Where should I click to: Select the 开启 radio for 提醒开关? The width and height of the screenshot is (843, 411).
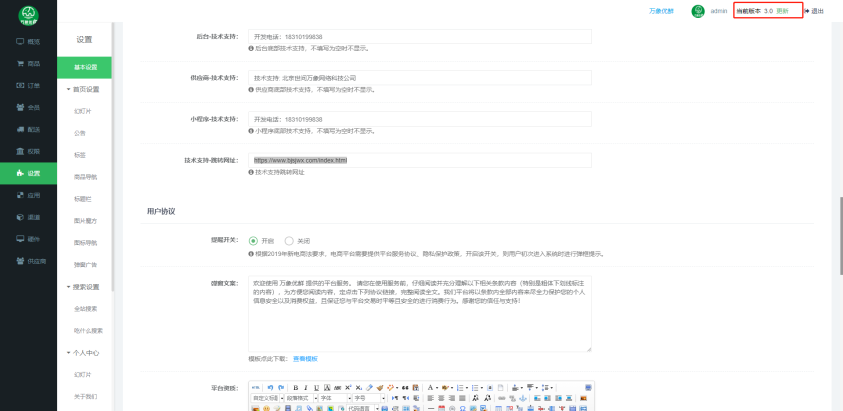[x=253, y=241]
